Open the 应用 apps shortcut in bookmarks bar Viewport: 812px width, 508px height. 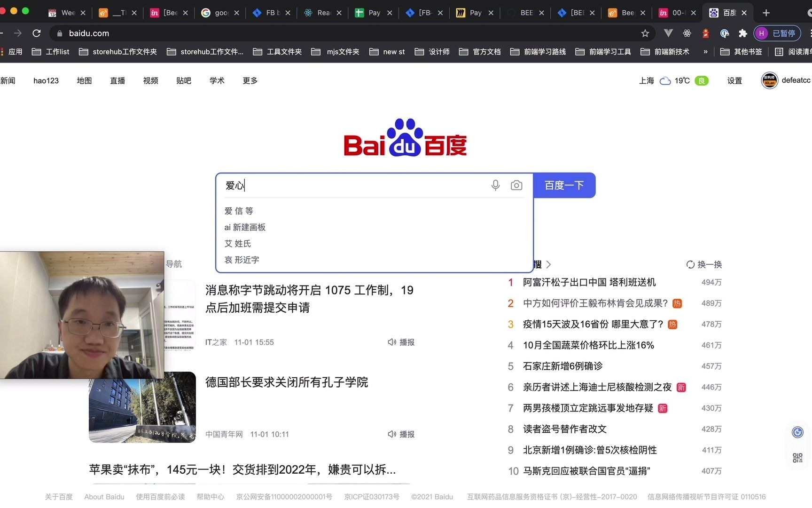(x=11, y=52)
